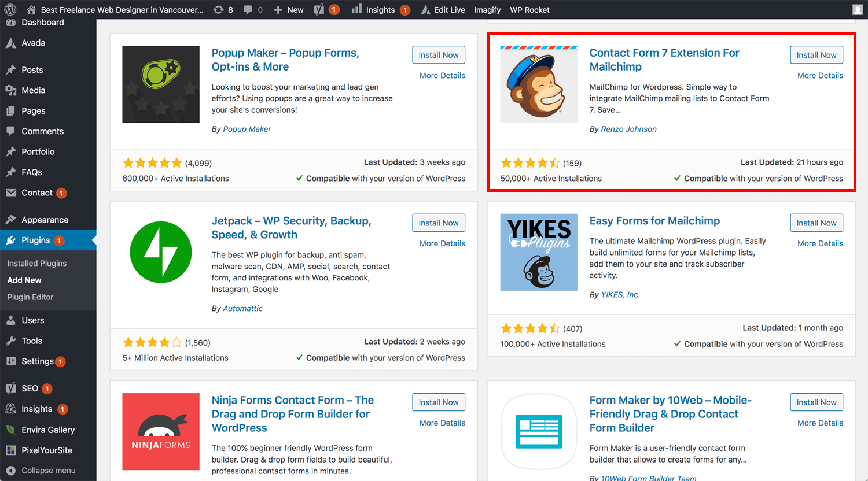Open Form Maker by 10Web title link
868x481 pixels.
[670, 414]
